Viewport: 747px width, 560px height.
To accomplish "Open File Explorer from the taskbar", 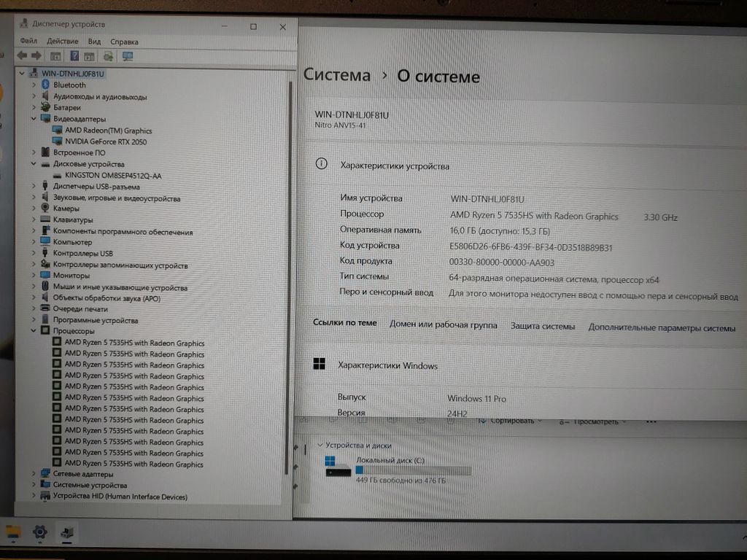I will click(13, 532).
